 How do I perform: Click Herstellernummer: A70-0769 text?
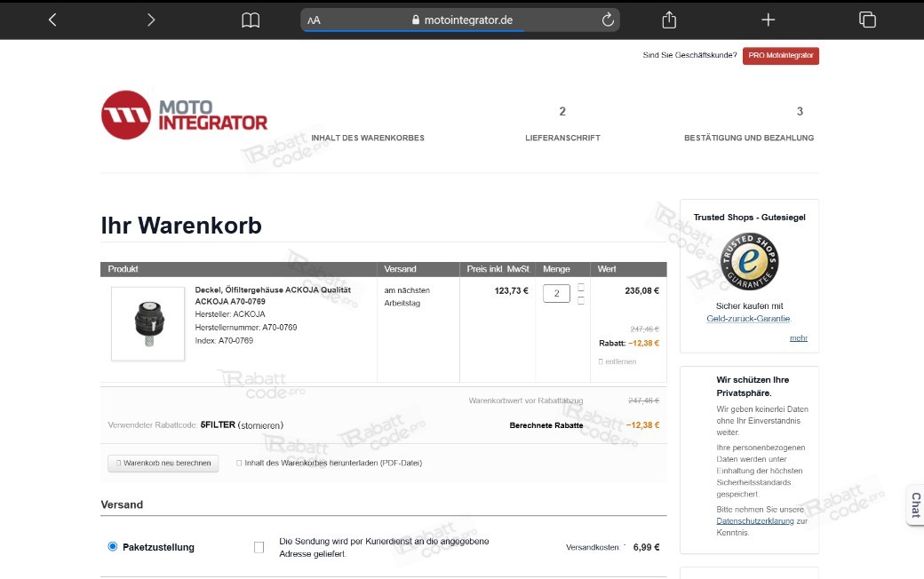click(246, 328)
